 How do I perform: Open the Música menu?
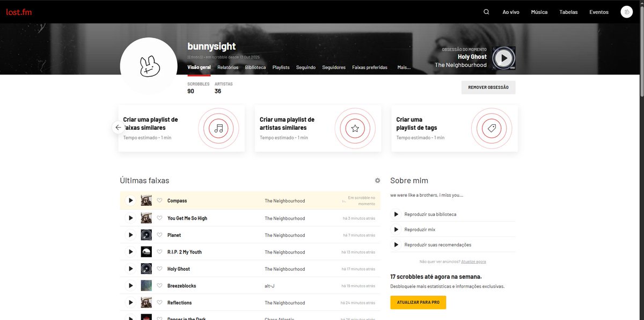[539, 12]
